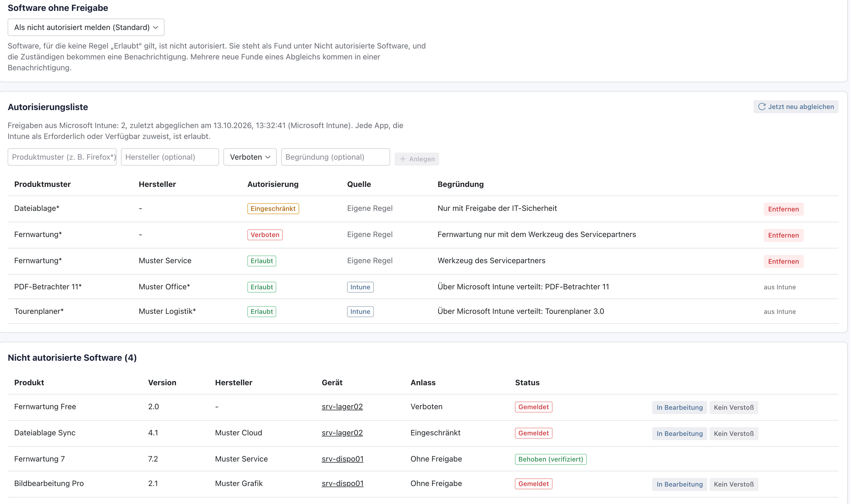Click the 'Gerät' column header
The height and width of the screenshot is (504, 850).
tap(332, 382)
